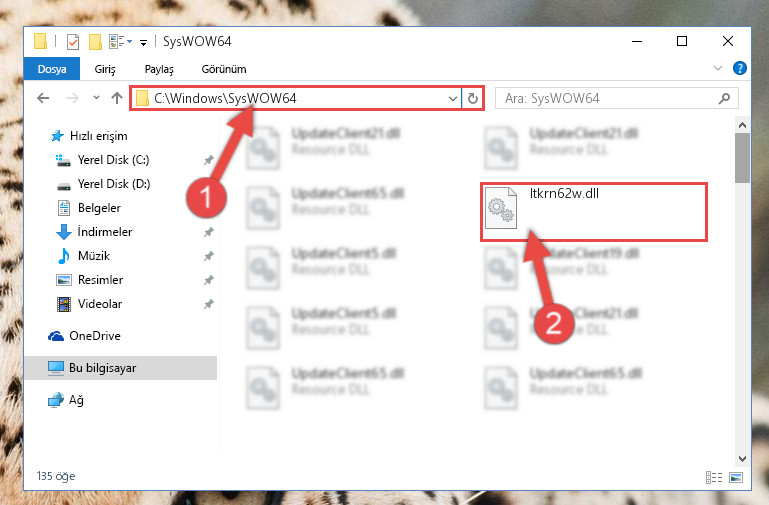
Task: Switch to large thumbnails view icon
Action: pos(736,477)
